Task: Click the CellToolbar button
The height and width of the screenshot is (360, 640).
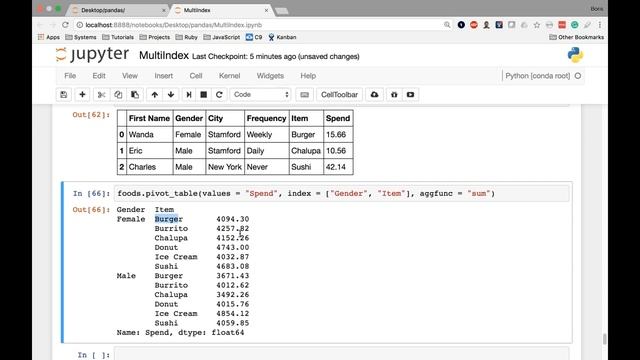Action: click(x=339, y=95)
